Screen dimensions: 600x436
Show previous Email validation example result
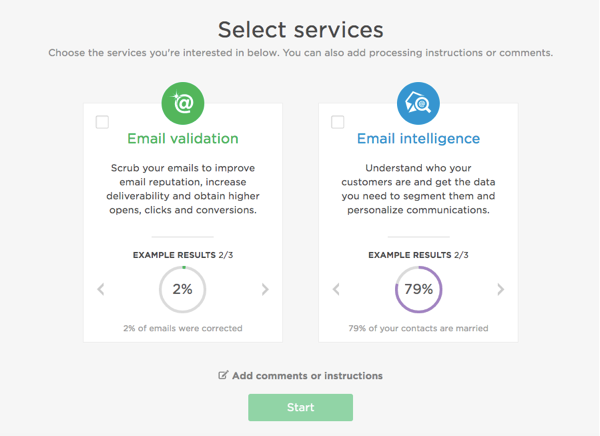(x=101, y=290)
